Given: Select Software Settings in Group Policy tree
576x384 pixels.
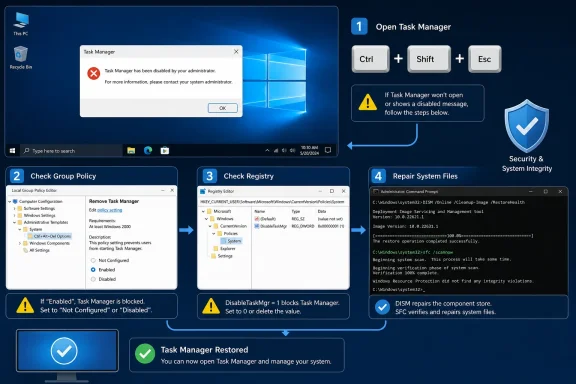Looking at the screenshot, I should coord(36,208).
